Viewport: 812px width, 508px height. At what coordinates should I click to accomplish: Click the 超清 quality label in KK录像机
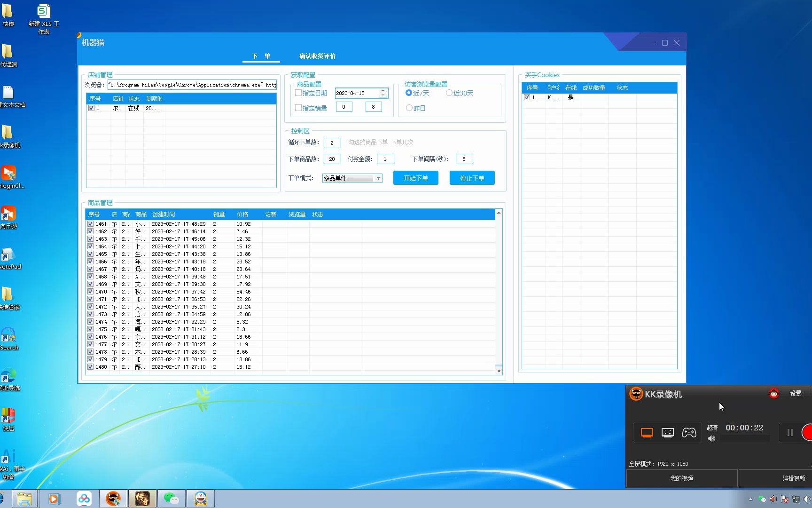712,428
